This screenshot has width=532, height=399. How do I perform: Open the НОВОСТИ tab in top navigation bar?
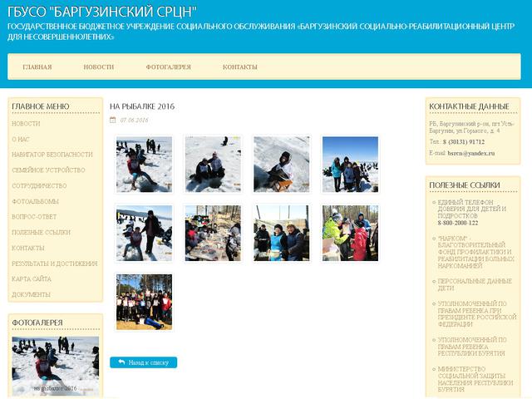pos(99,66)
